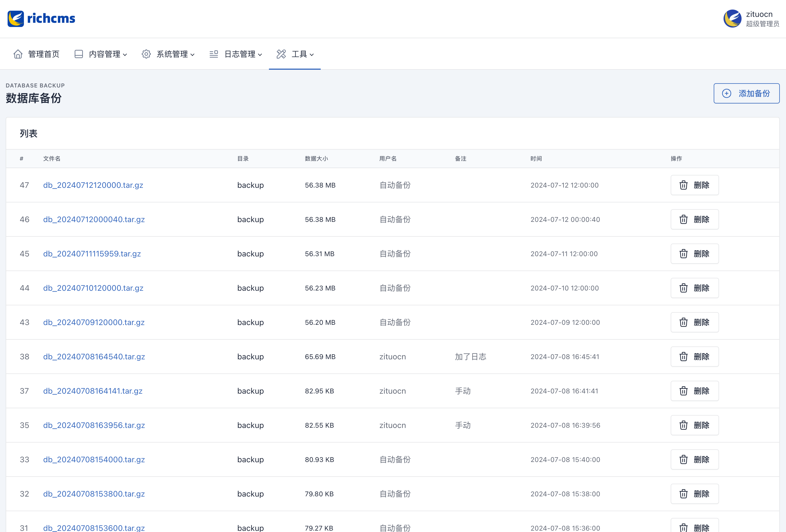
Task: Click trash icon for db_20240708153800 row
Action: point(684,494)
